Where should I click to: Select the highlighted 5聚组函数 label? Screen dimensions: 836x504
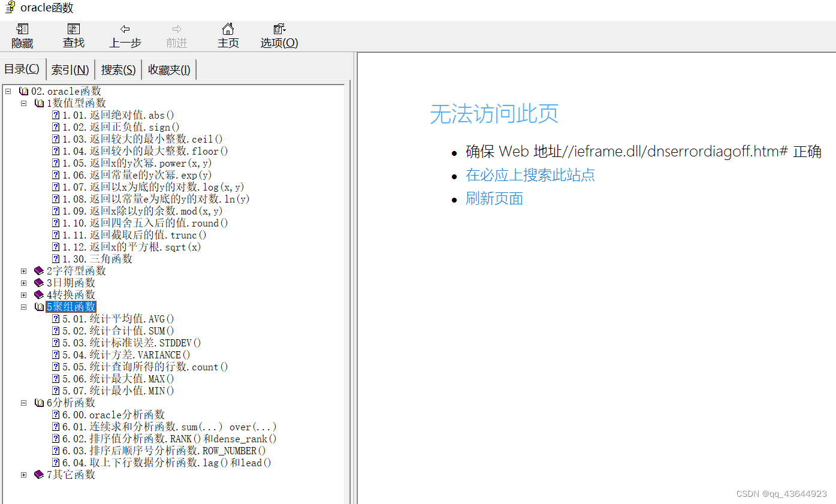click(71, 307)
